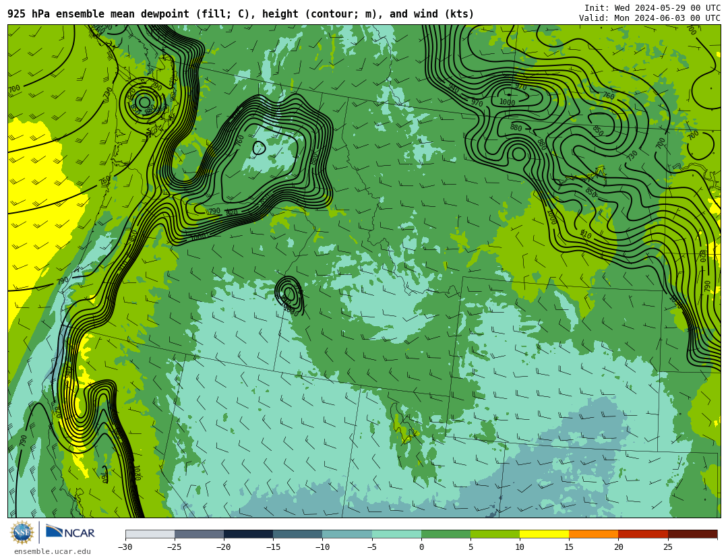
Task: Click the 10 to 15 yellow swatch
Action: click(545, 534)
